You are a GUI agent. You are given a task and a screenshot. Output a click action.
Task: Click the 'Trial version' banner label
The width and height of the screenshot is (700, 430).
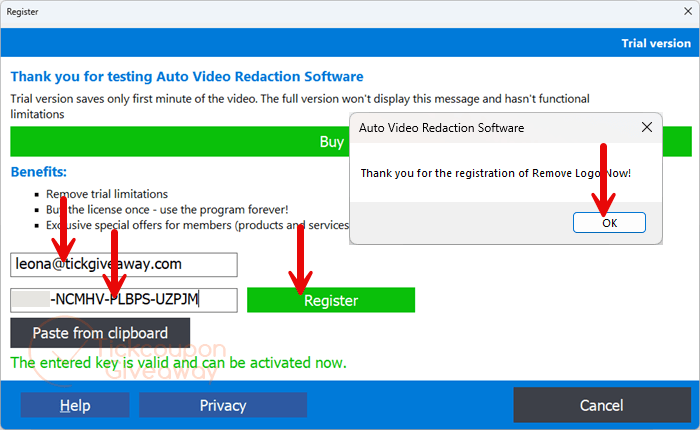point(656,43)
